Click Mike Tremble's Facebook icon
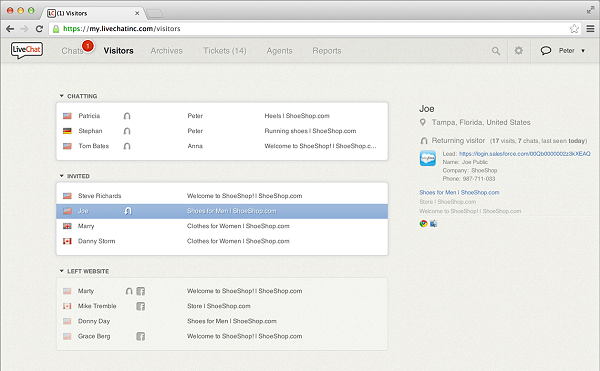This screenshot has height=371, width=600. tap(141, 306)
